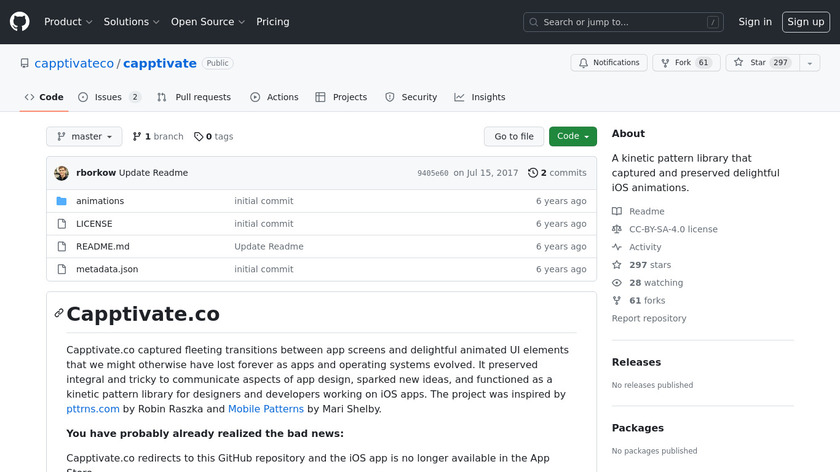This screenshot has height=472, width=840.
Task: Open the Product menu dropdown
Action: pyautogui.click(x=68, y=22)
